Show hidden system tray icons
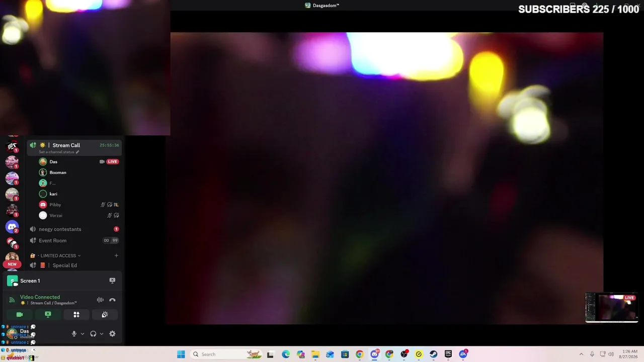This screenshot has height=362, width=644. [581, 354]
